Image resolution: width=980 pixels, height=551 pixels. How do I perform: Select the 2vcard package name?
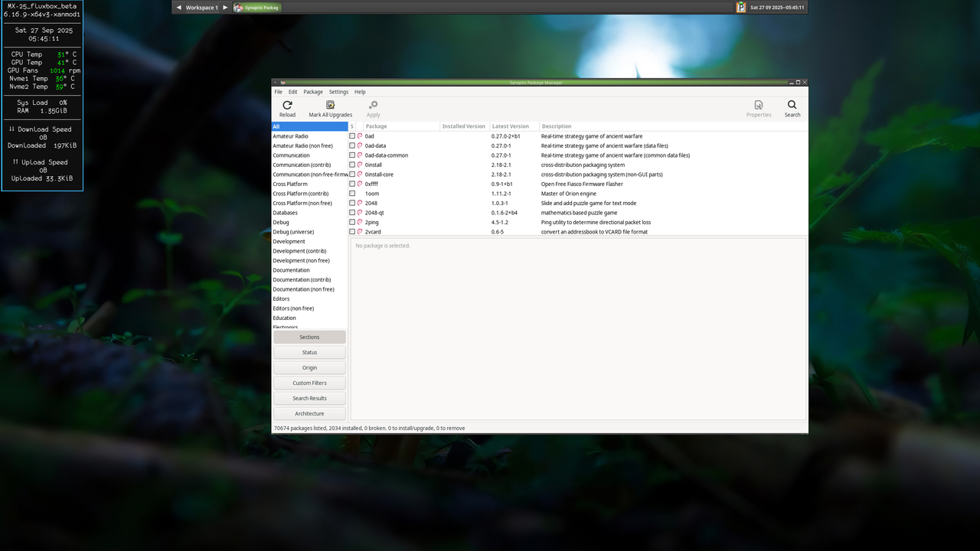(x=373, y=232)
